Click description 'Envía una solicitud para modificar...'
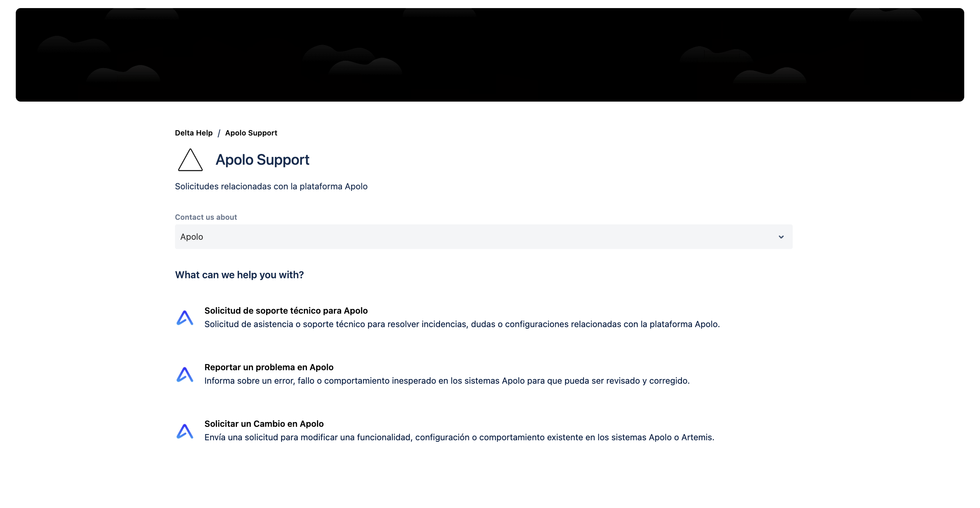Screen dimensions: 980x508 pyautogui.click(x=459, y=437)
